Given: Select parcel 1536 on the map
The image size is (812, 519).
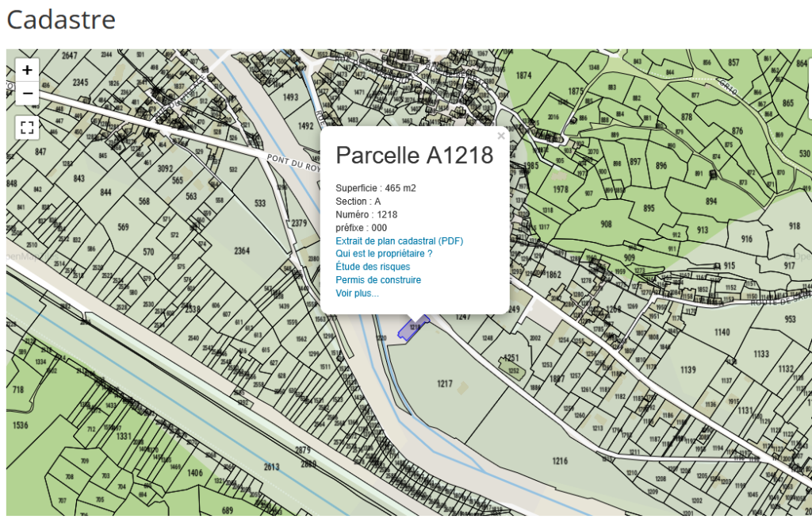Looking at the screenshot, I should pos(20,425).
